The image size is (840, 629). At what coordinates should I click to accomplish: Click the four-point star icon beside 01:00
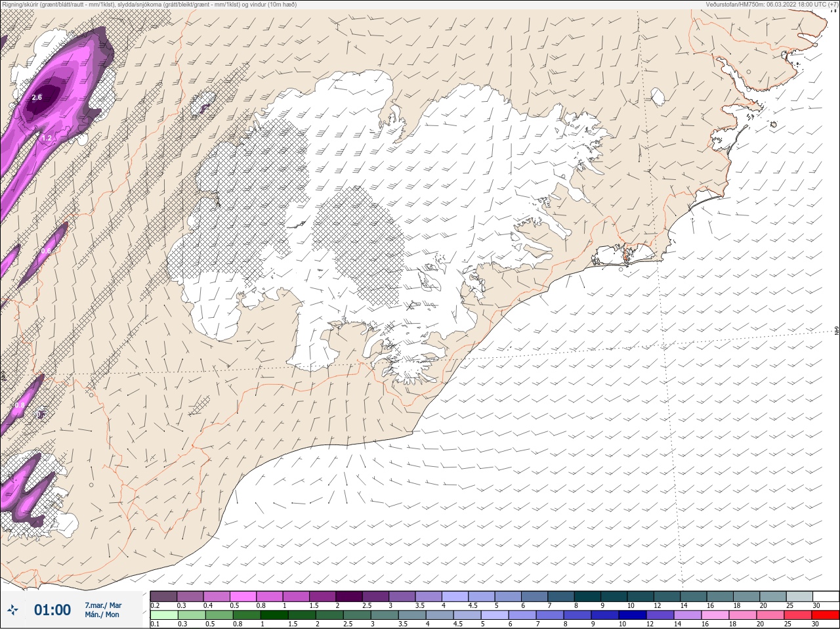point(12,611)
